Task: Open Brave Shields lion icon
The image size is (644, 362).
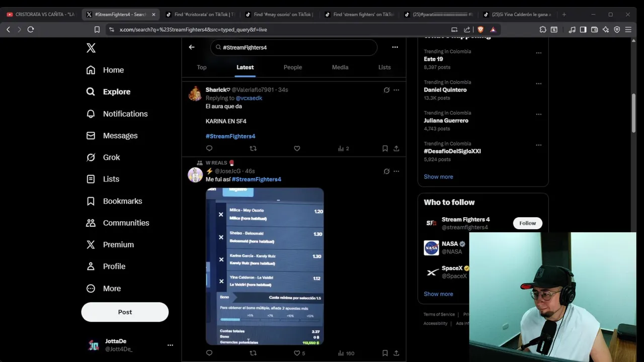Action: [x=480, y=30]
